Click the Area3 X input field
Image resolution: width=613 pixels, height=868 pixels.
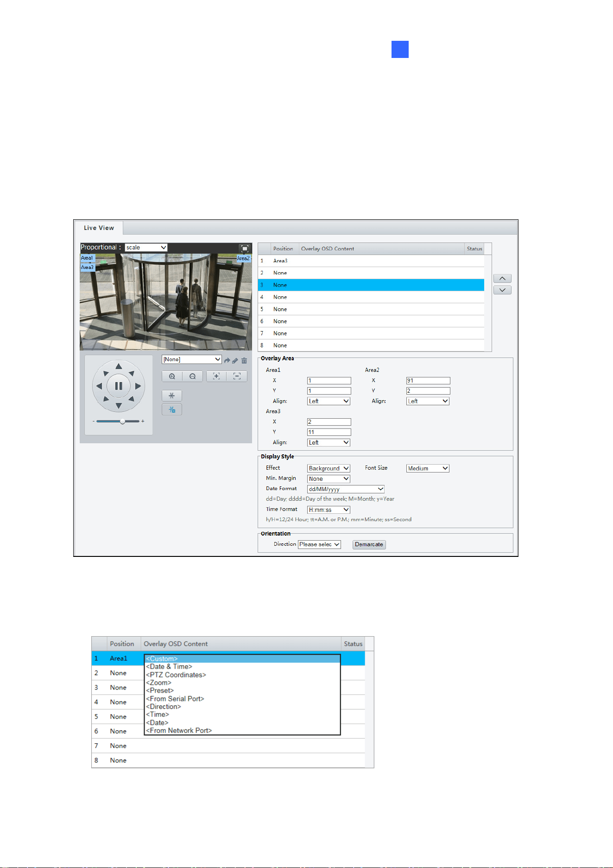point(329,422)
